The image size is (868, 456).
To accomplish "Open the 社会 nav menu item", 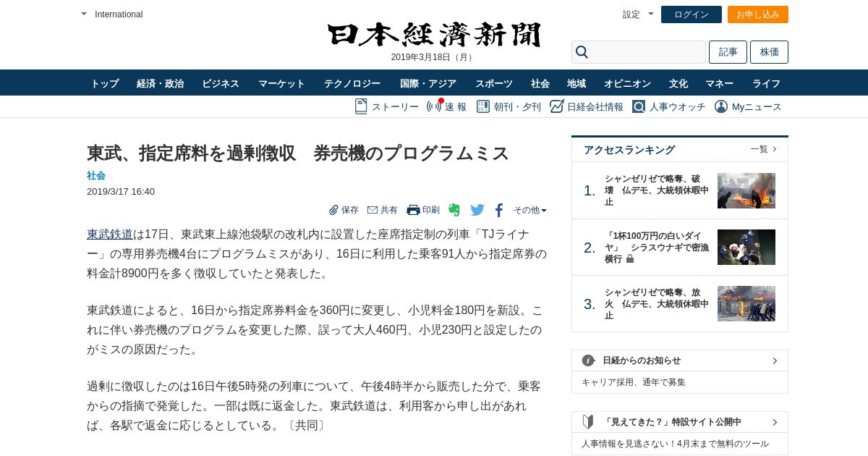I will coord(540,83).
